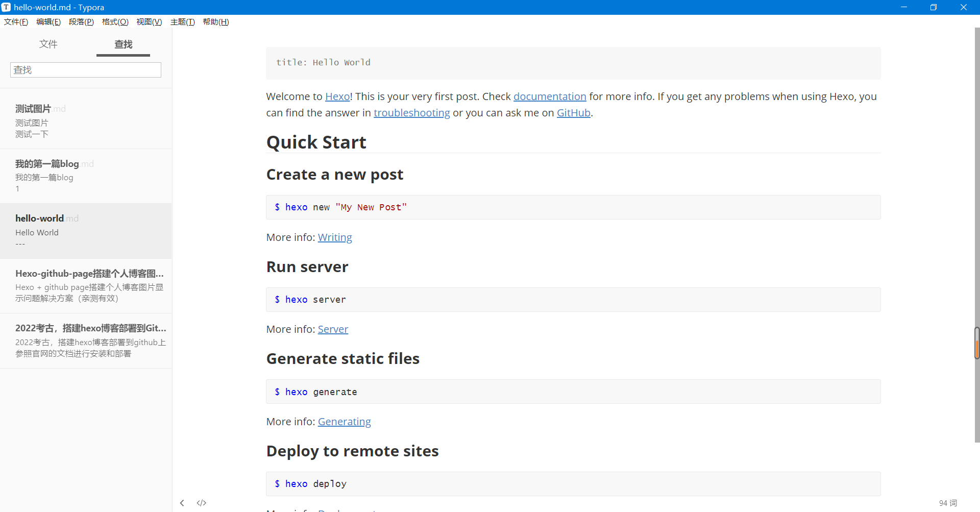Minimize the Typora window

[x=904, y=7]
